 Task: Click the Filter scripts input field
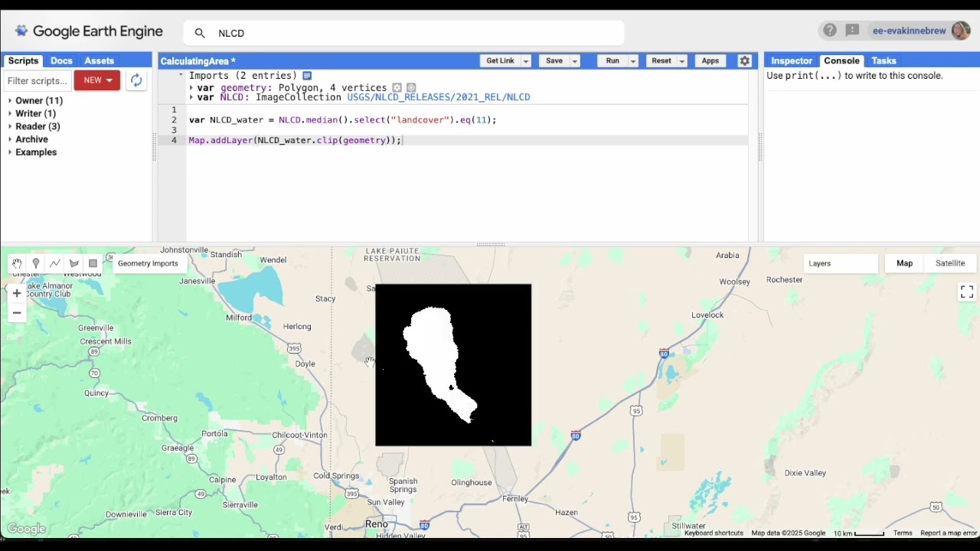tap(38, 80)
